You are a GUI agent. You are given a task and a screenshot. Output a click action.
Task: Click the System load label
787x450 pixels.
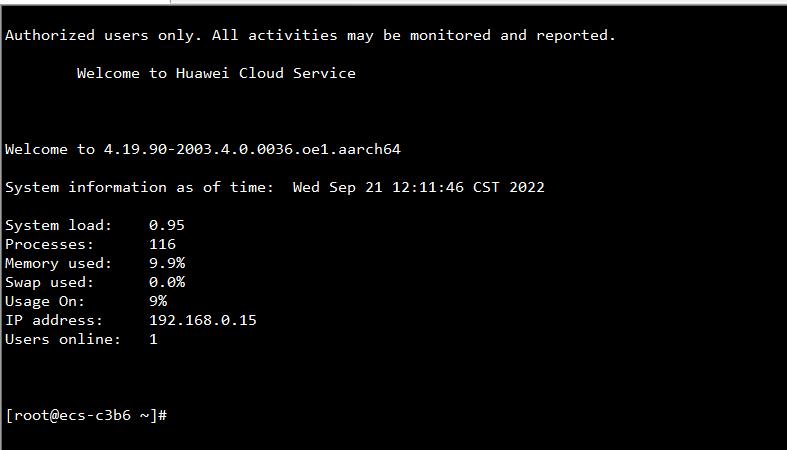pos(59,225)
